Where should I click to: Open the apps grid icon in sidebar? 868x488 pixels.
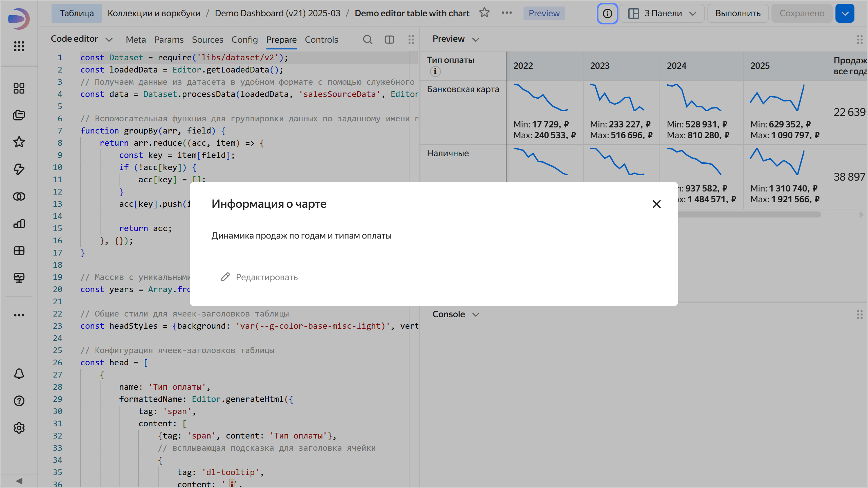point(19,46)
